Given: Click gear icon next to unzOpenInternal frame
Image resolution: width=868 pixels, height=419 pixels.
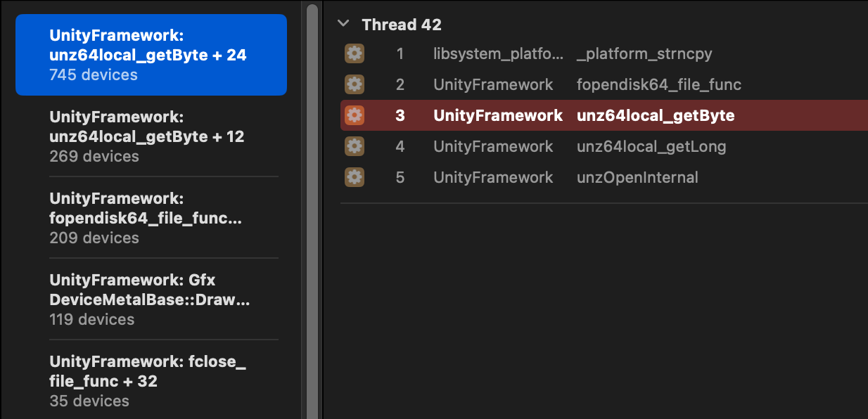Looking at the screenshot, I should [355, 177].
